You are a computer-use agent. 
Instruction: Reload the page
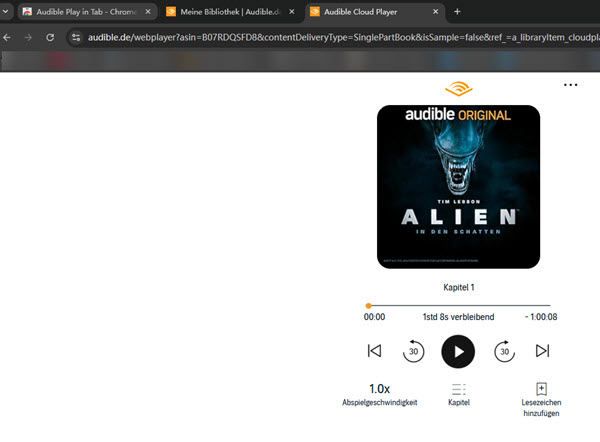50,38
